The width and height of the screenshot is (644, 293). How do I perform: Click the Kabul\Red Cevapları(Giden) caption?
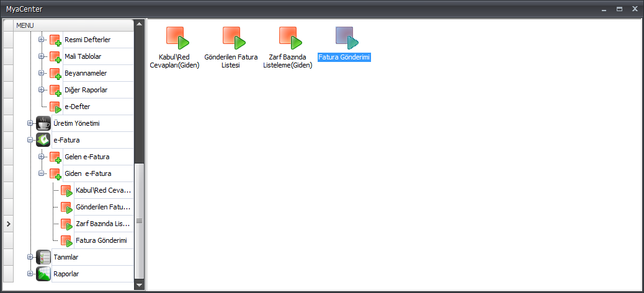pyautogui.click(x=175, y=61)
